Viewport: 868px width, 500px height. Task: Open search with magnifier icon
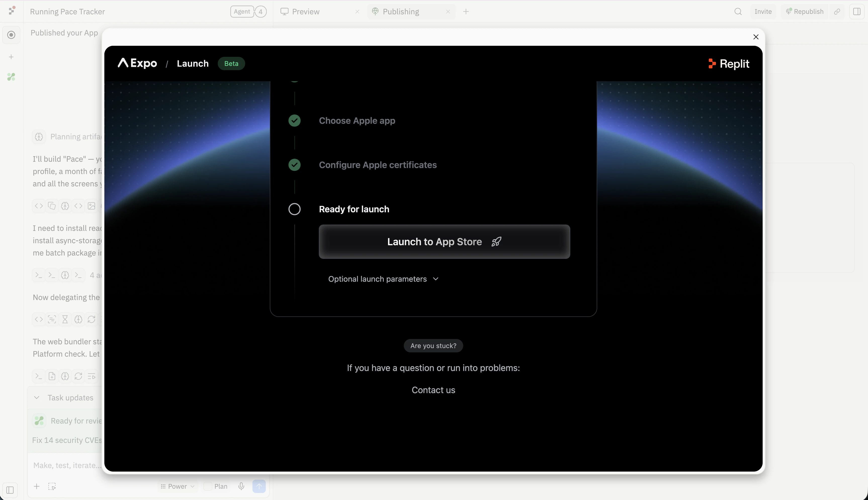[x=738, y=12]
